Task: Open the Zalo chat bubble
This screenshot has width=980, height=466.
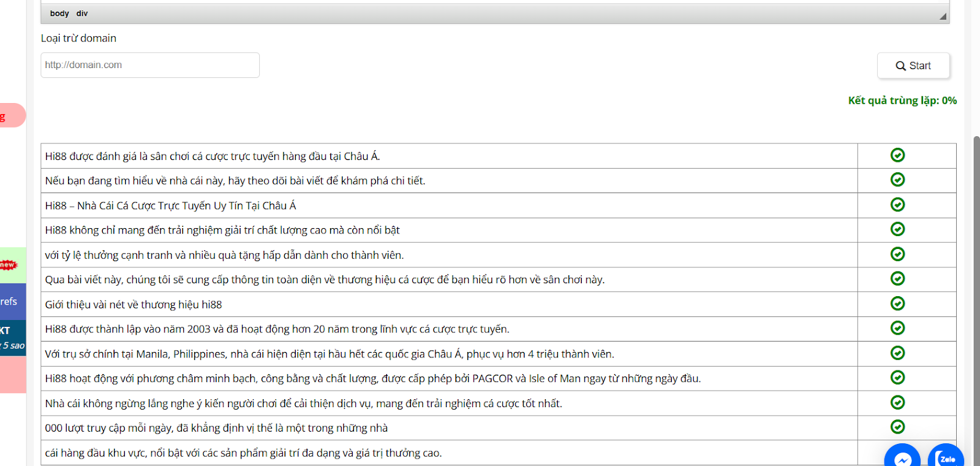Action: [946, 455]
